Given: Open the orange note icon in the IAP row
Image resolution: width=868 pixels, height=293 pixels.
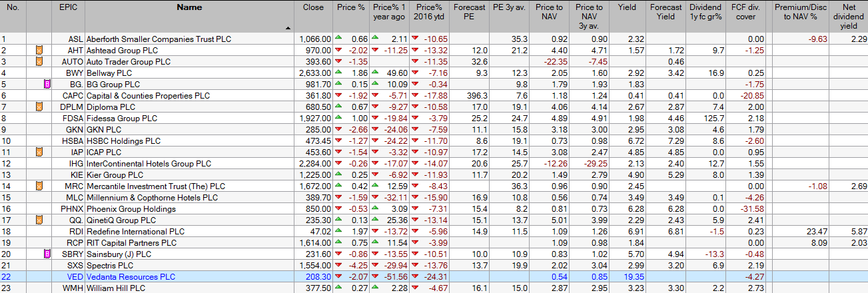Looking at the screenshot, I should 39,152.
